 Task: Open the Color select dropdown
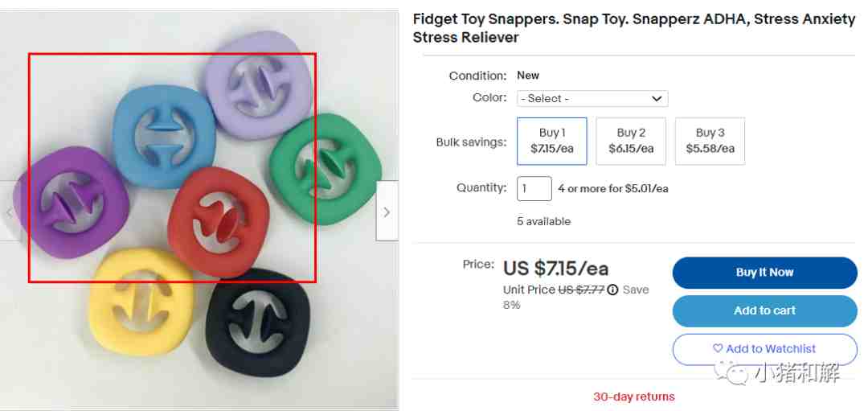(x=592, y=99)
